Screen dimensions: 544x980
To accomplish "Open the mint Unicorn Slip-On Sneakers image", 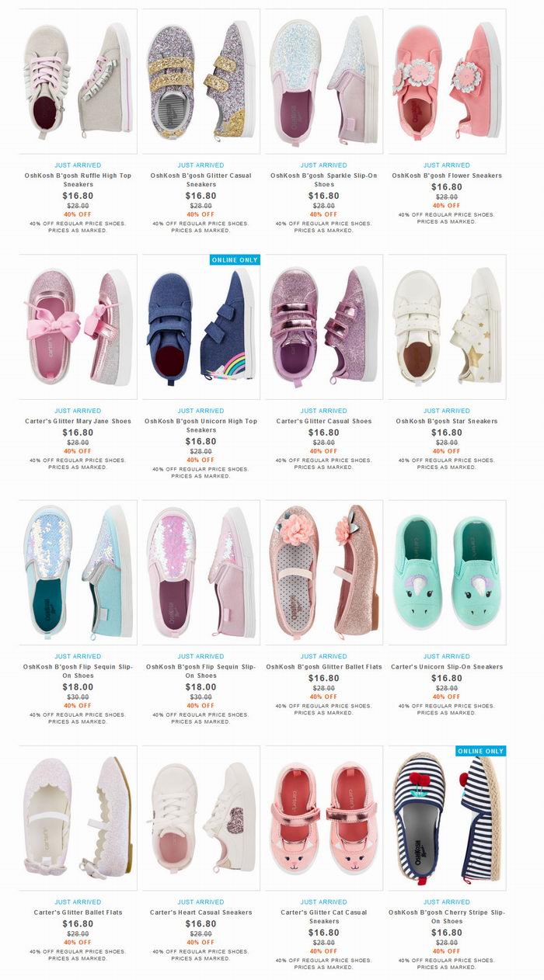I will click(x=447, y=572).
